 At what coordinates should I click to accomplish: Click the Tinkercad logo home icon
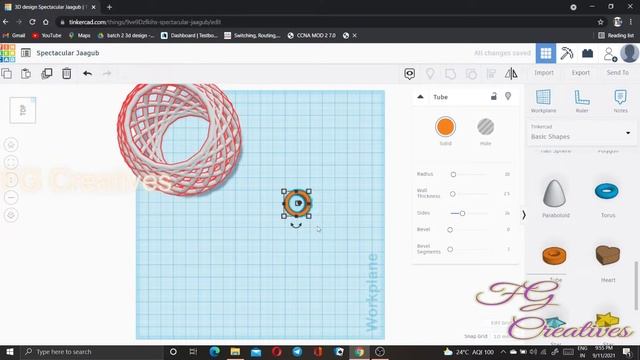pyautogui.click(x=7, y=53)
